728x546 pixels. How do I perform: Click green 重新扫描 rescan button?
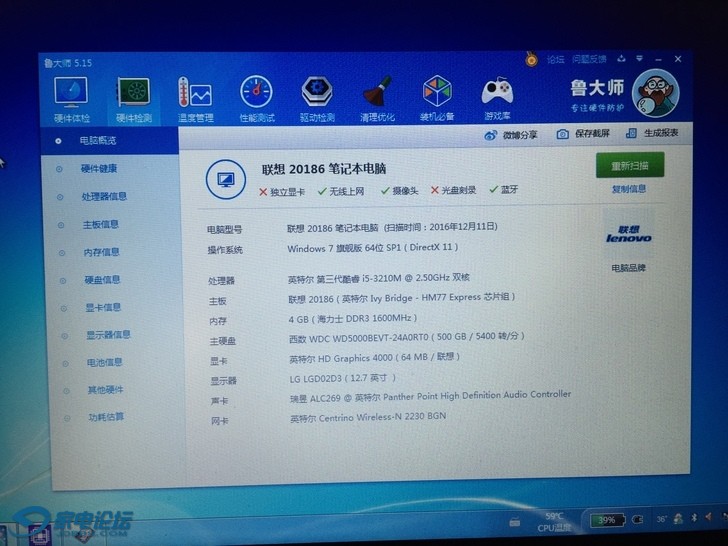tap(630, 165)
